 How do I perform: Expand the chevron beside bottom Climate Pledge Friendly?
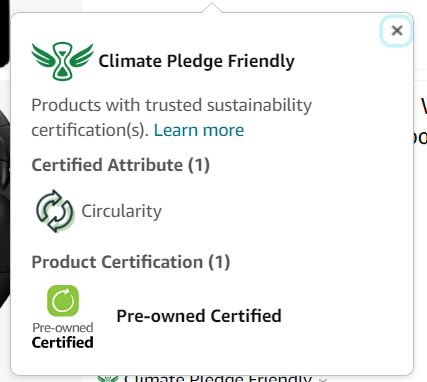coord(322,379)
